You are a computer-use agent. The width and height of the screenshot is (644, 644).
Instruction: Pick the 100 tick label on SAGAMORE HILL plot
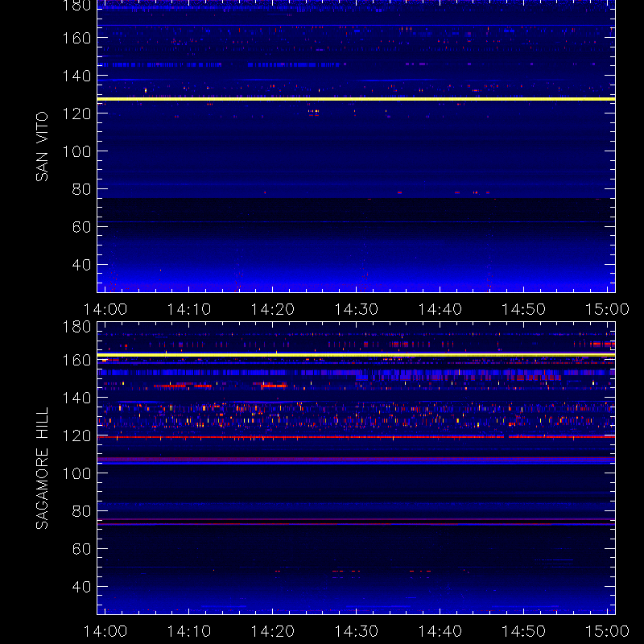pos(76,473)
